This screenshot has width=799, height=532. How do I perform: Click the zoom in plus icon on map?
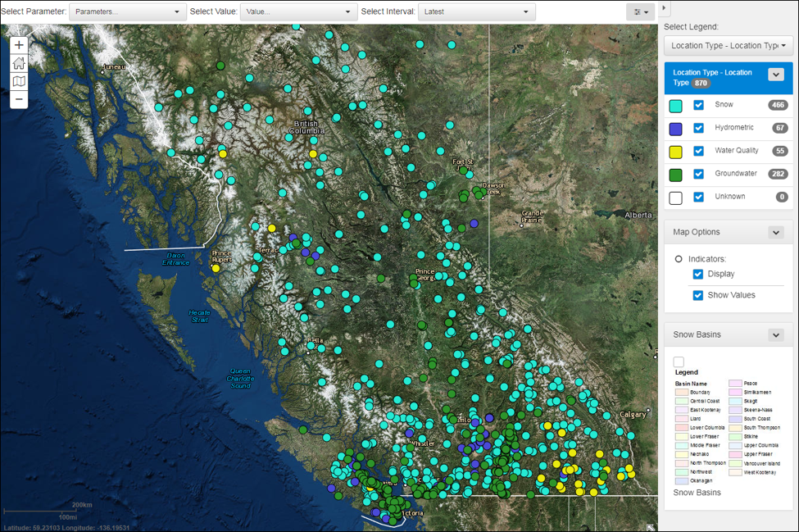coord(18,45)
